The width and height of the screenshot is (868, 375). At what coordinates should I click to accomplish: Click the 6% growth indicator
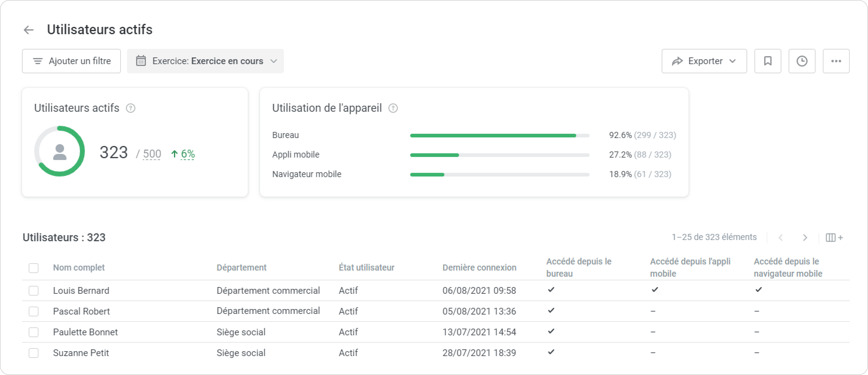(187, 154)
